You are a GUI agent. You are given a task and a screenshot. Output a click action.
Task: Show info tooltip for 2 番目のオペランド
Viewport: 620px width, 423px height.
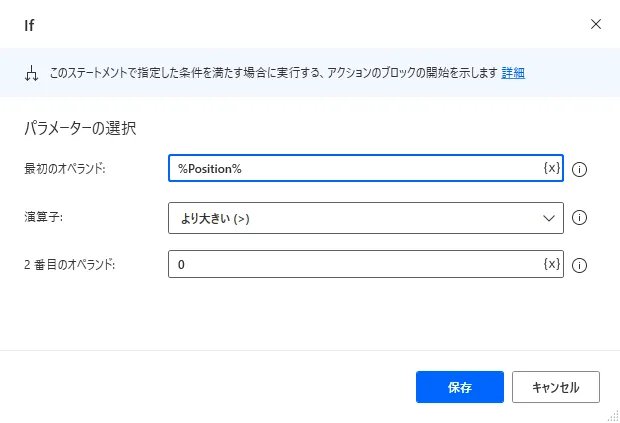(579, 265)
